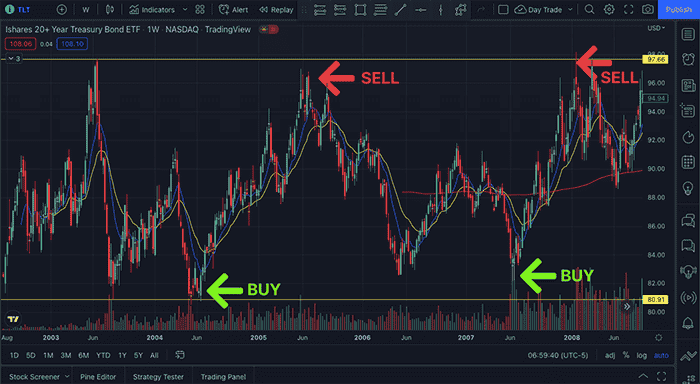Open the ideas lightbulb panel
Screen dimensions: 700x384
tap(688, 188)
